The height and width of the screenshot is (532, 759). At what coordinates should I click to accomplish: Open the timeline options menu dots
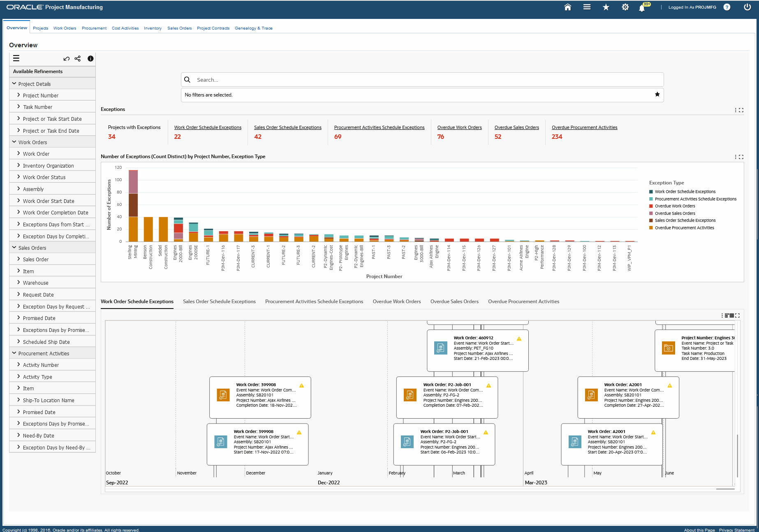point(722,316)
